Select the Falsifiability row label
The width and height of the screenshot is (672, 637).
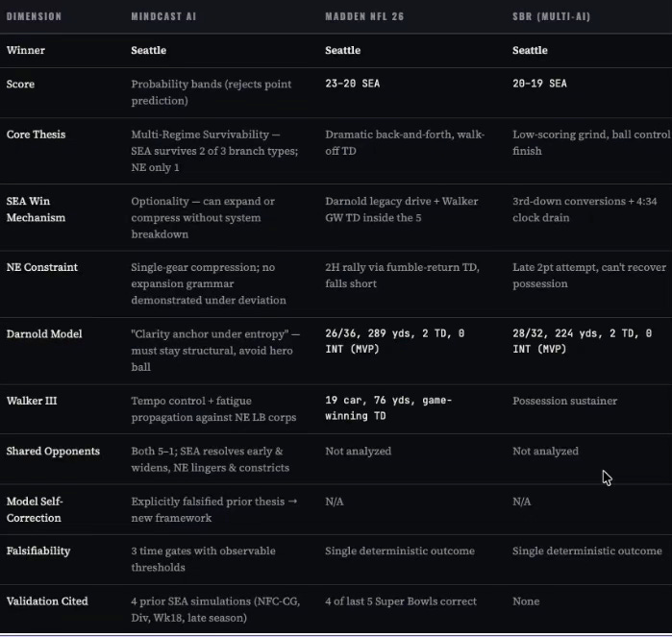[x=38, y=551]
